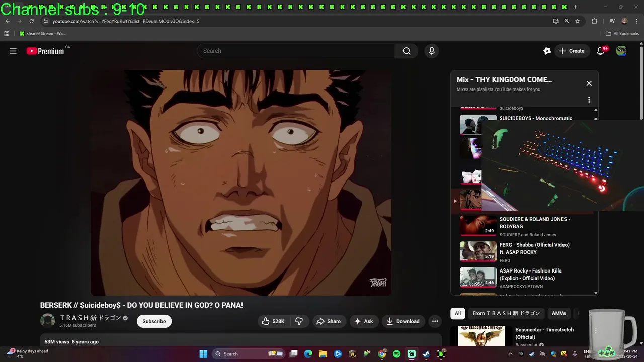Open playlist options three-dot menu
This screenshot has height=362, width=644.
tap(589, 100)
